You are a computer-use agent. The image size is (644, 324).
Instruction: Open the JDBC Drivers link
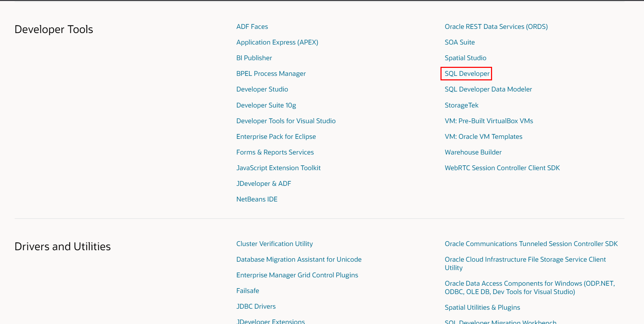click(x=256, y=307)
